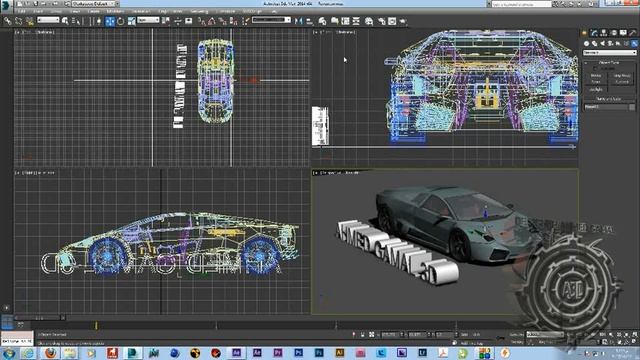Open the Render Setup icon
The image size is (640, 360).
tap(382, 21)
